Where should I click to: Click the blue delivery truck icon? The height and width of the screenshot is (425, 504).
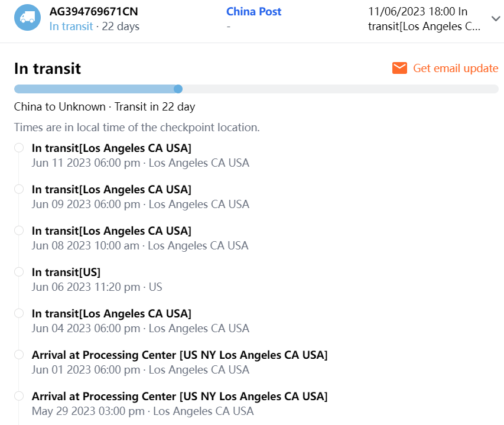[27, 18]
